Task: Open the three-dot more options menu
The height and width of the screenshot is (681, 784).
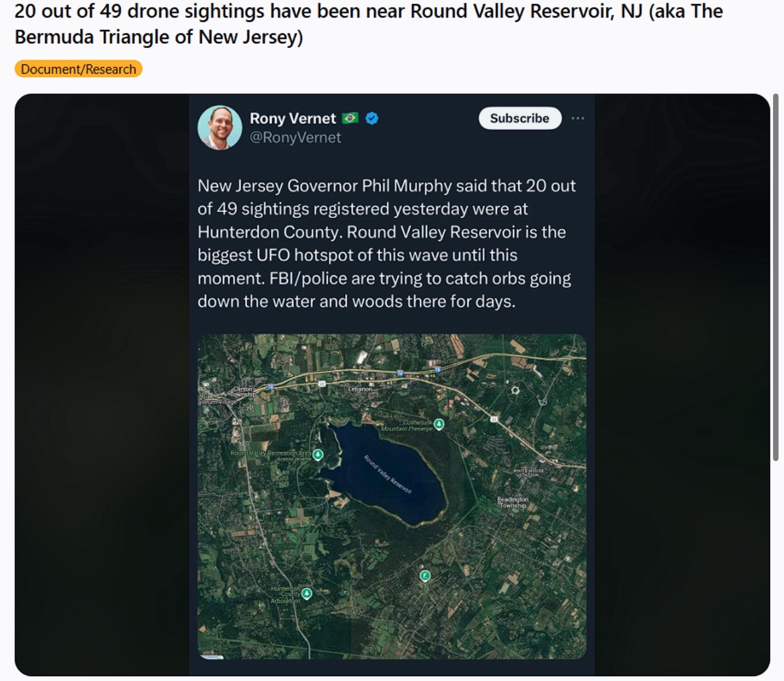Action: [x=578, y=118]
